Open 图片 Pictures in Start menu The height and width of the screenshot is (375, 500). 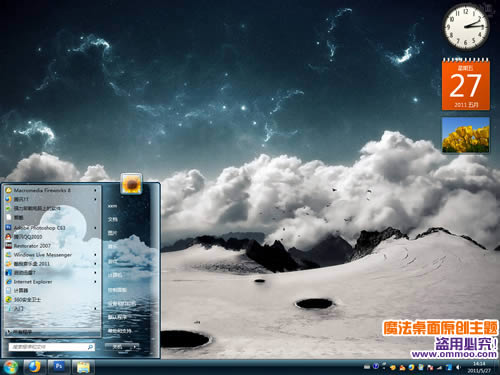tap(113, 233)
